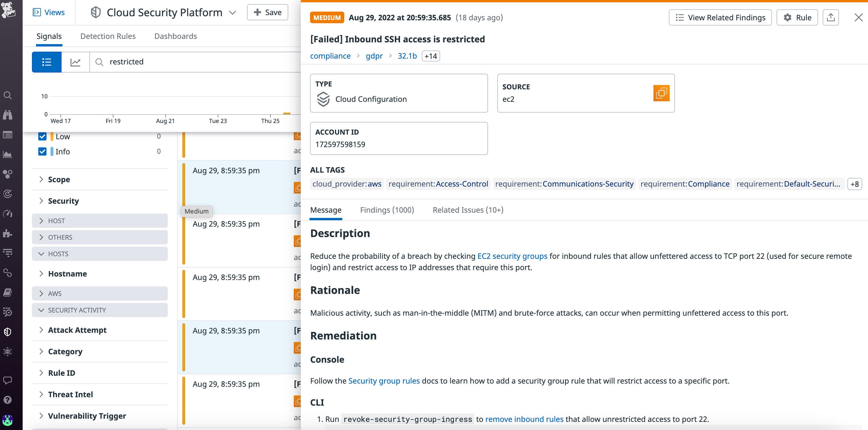Open the EC2 security groups link
This screenshot has height=430, width=868.
point(512,256)
